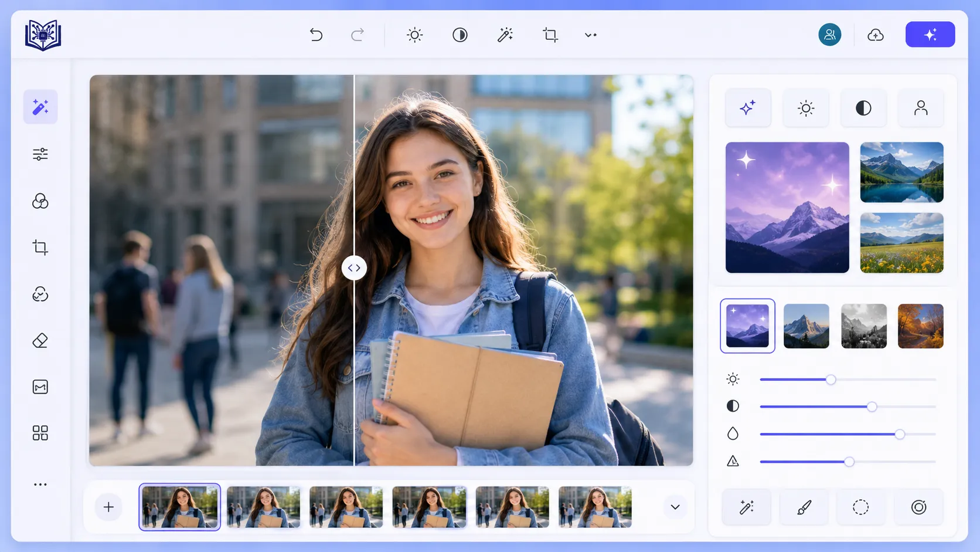Adjust the saturation droplet slider handle
980x552 pixels.
pyautogui.click(x=900, y=434)
